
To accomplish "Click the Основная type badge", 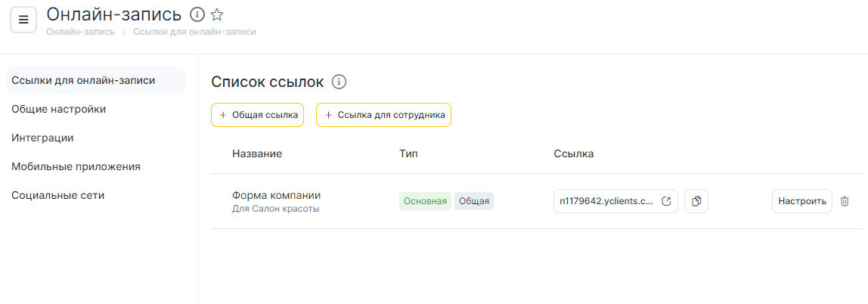I will (x=425, y=202).
